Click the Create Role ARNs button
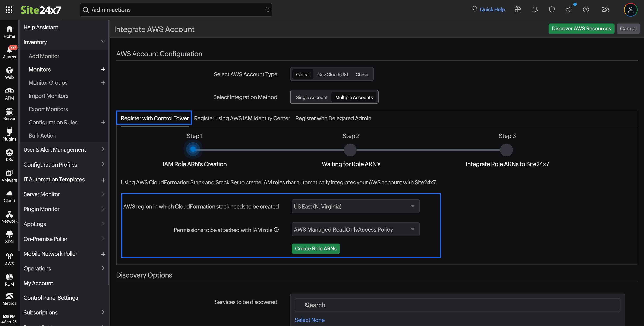The height and width of the screenshot is (326, 644). (x=316, y=248)
